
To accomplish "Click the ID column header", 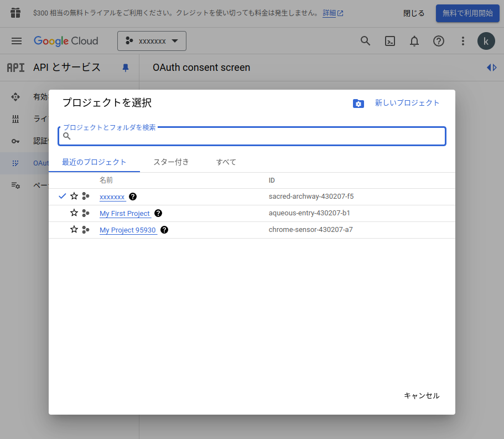I will (272, 180).
